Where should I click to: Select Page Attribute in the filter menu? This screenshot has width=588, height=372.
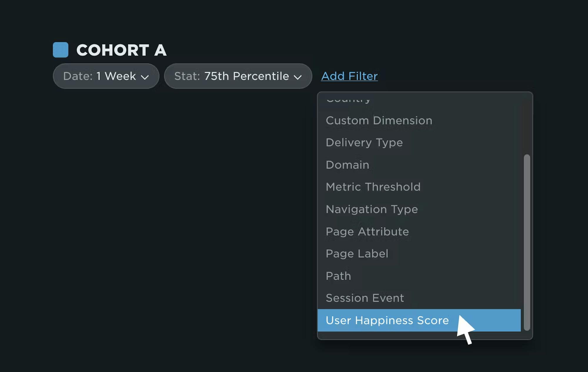pos(367,232)
